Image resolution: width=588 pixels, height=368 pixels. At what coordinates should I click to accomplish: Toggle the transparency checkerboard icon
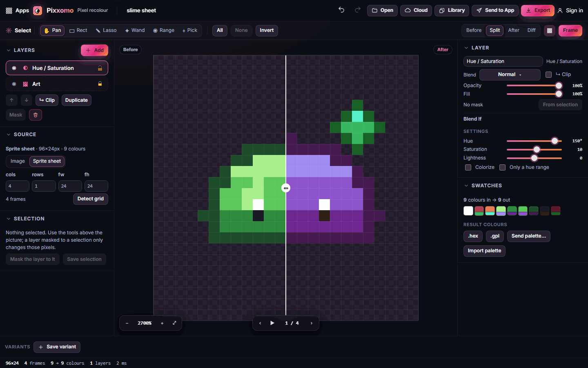coord(550,30)
